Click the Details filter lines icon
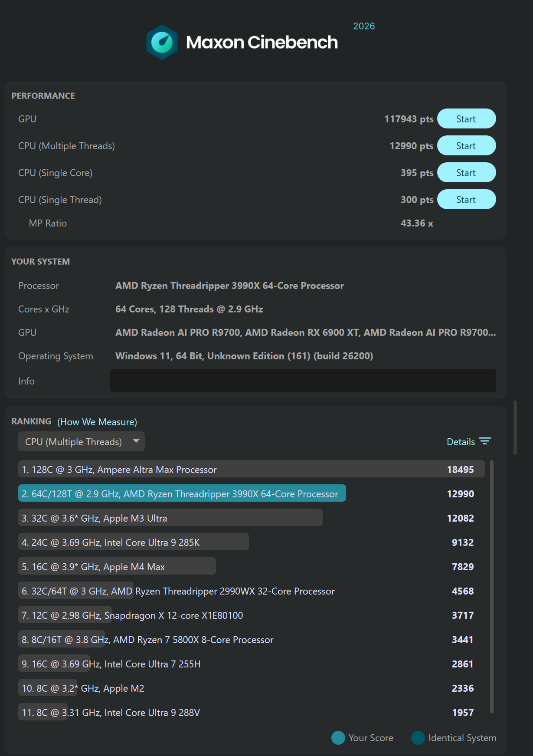533x756 pixels. point(485,441)
